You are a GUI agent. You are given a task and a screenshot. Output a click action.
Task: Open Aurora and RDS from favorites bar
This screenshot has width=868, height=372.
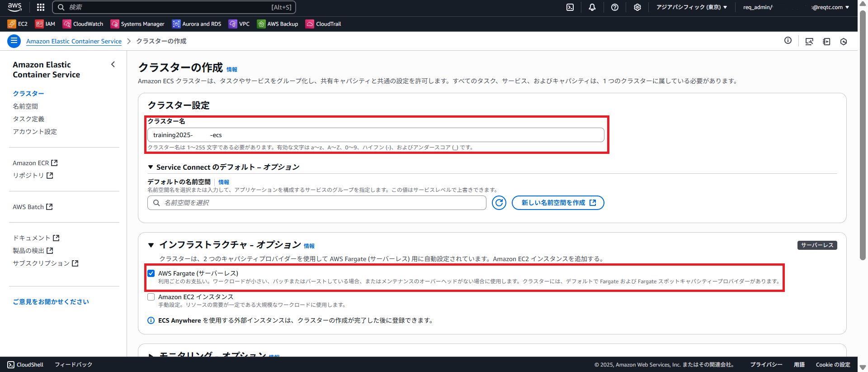[197, 24]
